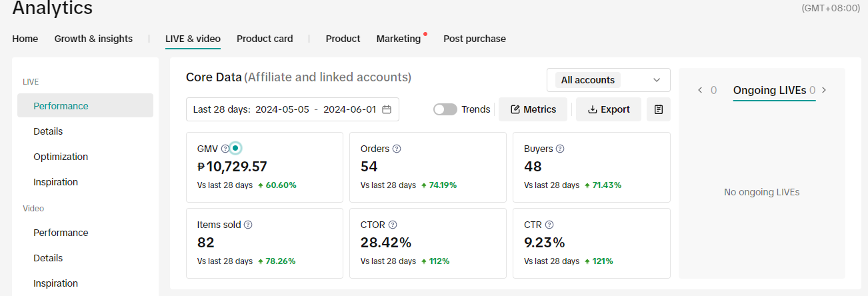Open LIVE Details in the sidebar
This screenshot has width=868, height=296.
click(x=48, y=131)
